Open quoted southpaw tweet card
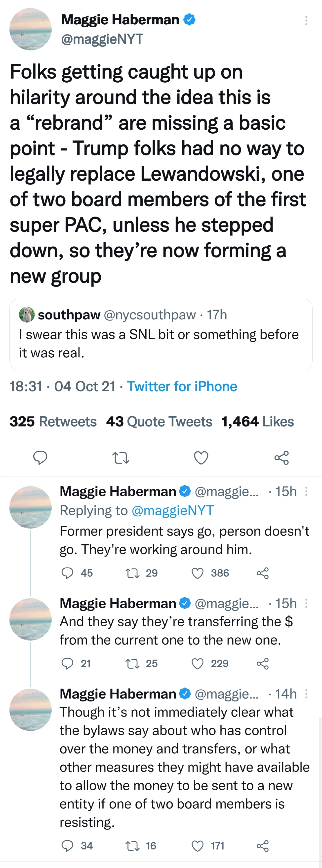This screenshot has height=868, width=322. coord(161,334)
